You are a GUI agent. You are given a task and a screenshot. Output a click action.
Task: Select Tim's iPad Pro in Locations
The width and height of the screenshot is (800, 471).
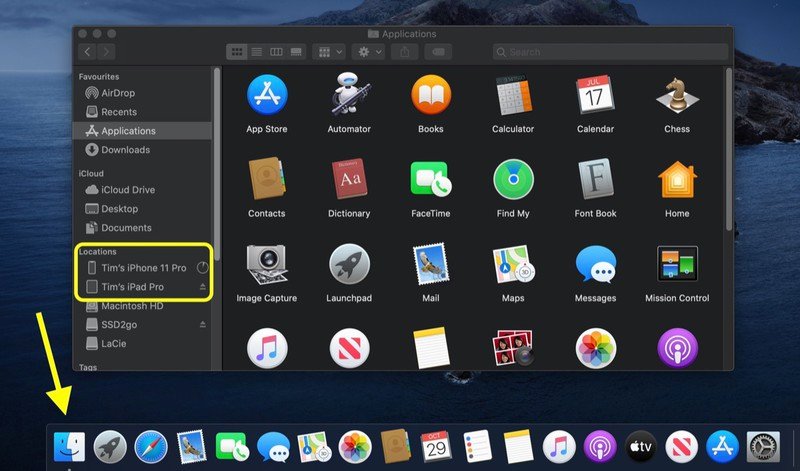(x=132, y=287)
